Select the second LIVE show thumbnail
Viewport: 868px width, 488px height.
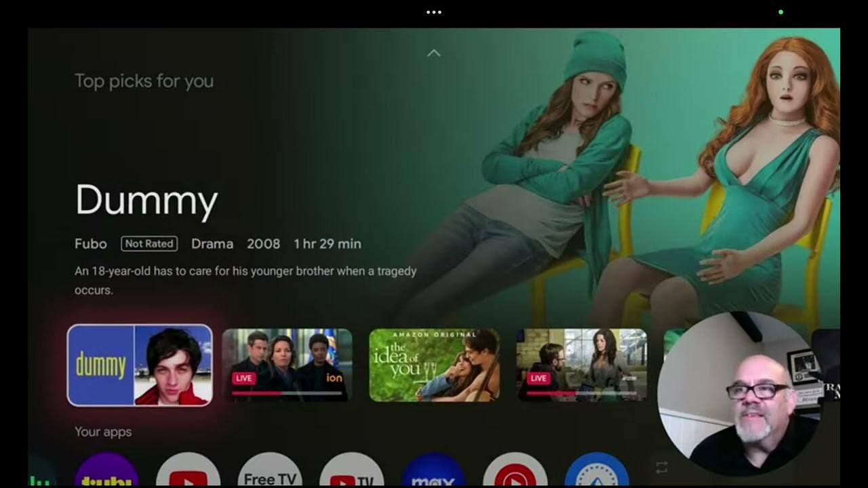pyautogui.click(x=581, y=365)
